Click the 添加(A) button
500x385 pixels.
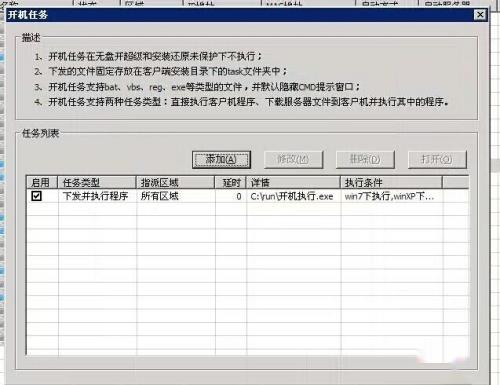[221, 160]
